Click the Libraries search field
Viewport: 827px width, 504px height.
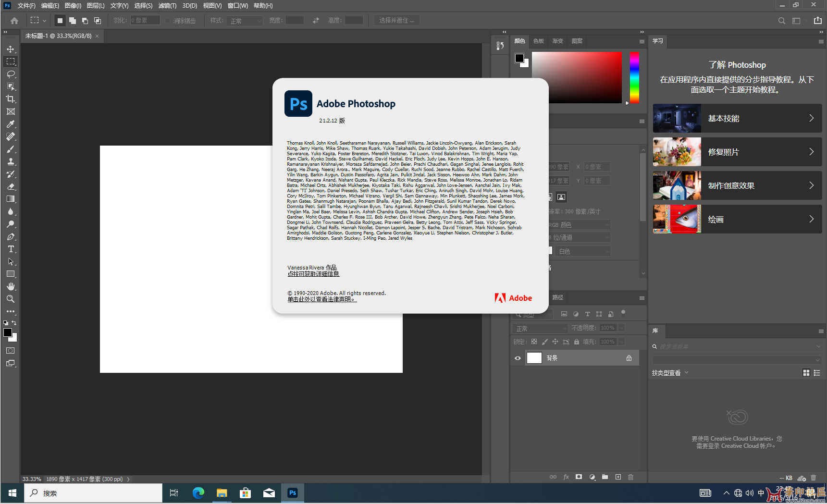tap(737, 346)
